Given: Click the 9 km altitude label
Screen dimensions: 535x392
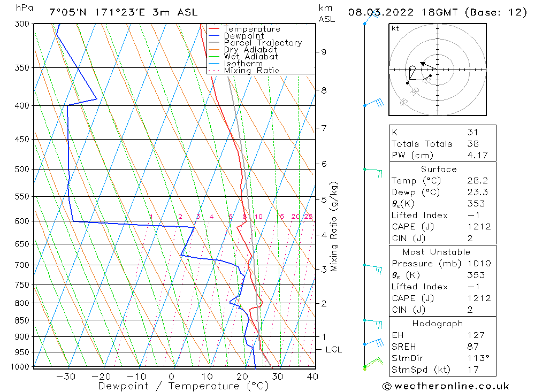Looking at the screenshot, I should [324, 52].
